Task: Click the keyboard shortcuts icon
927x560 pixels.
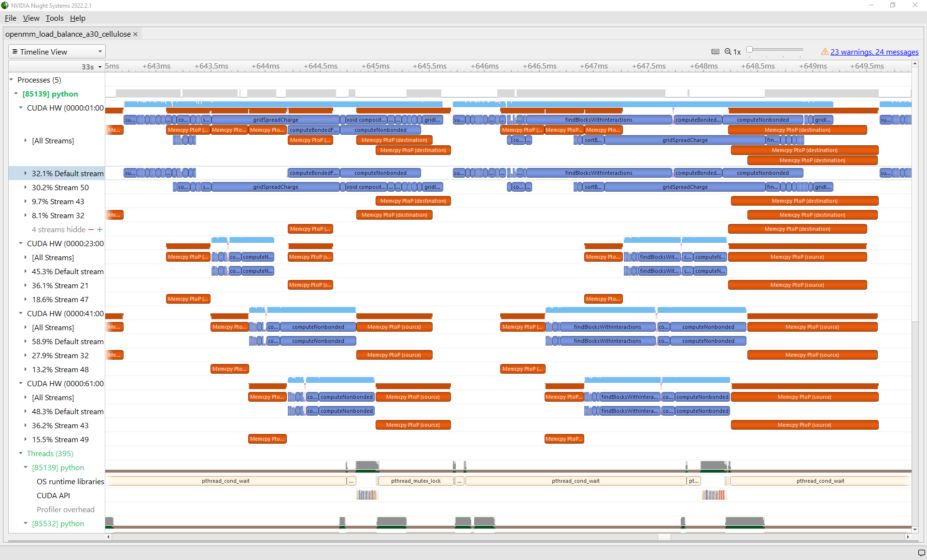Action: (x=715, y=52)
